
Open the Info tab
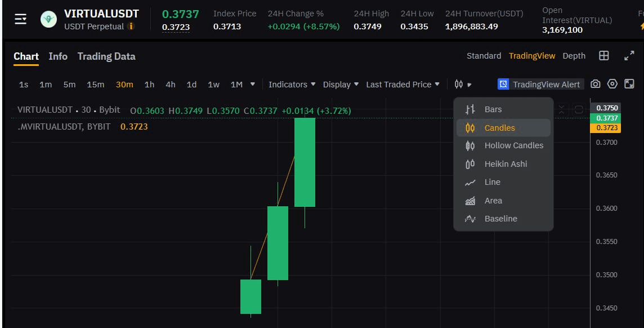(x=58, y=56)
